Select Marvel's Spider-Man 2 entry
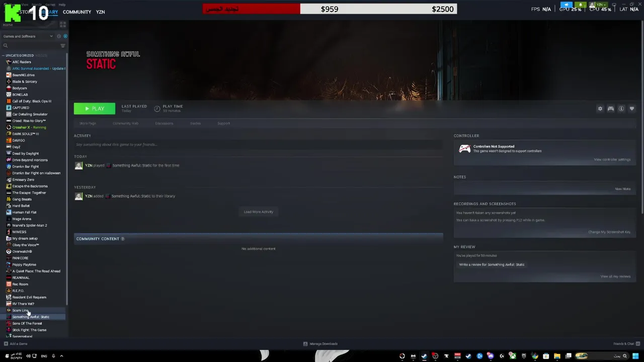The width and height of the screenshot is (644, 362). coord(30,225)
